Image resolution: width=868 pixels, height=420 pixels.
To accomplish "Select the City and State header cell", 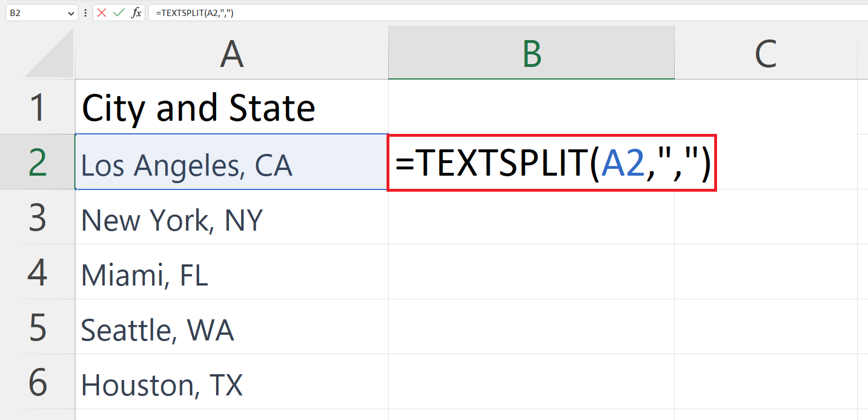I will [231, 106].
